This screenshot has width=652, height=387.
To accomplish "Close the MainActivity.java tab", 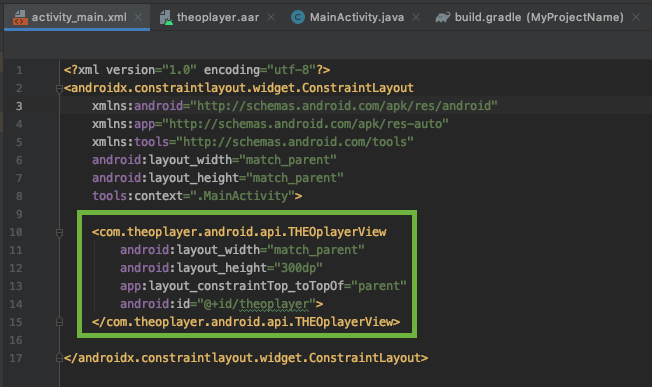I will [416, 17].
